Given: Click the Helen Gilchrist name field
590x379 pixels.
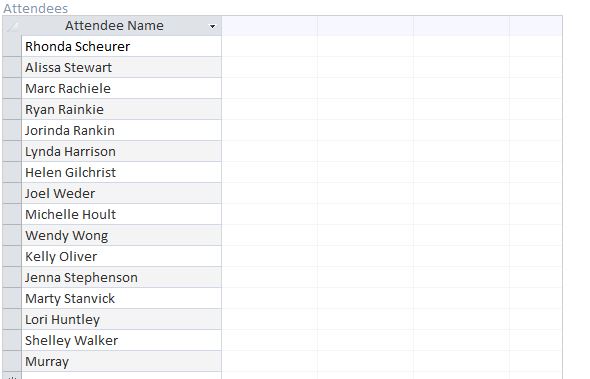Looking at the screenshot, I should pyautogui.click(x=122, y=173).
